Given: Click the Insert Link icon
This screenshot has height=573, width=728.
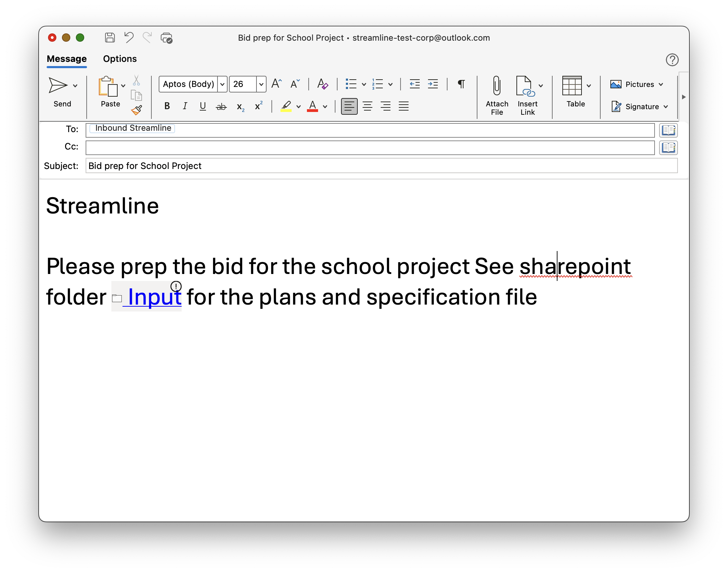Looking at the screenshot, I should [x=525, y=86].
